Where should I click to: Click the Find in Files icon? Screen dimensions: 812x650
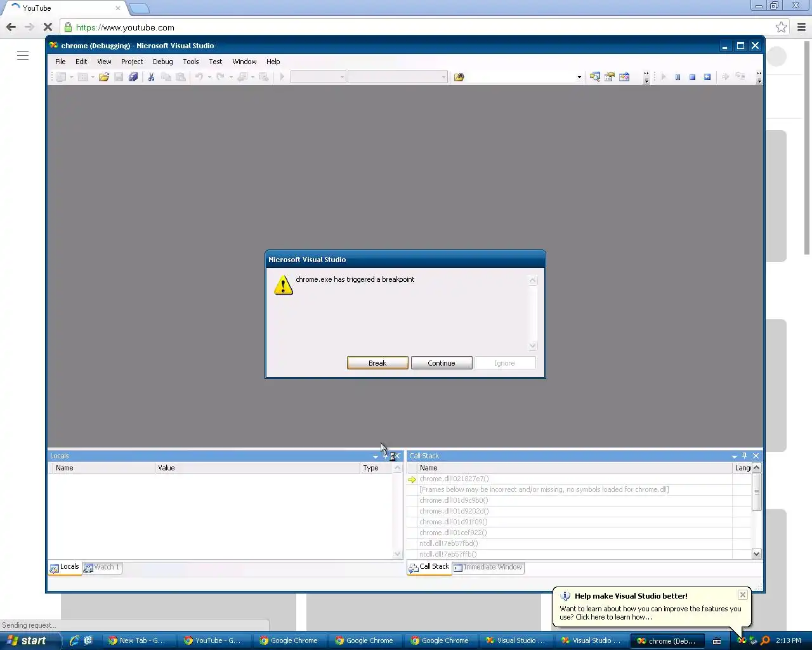pyautogui.click(x=459, y=77)
